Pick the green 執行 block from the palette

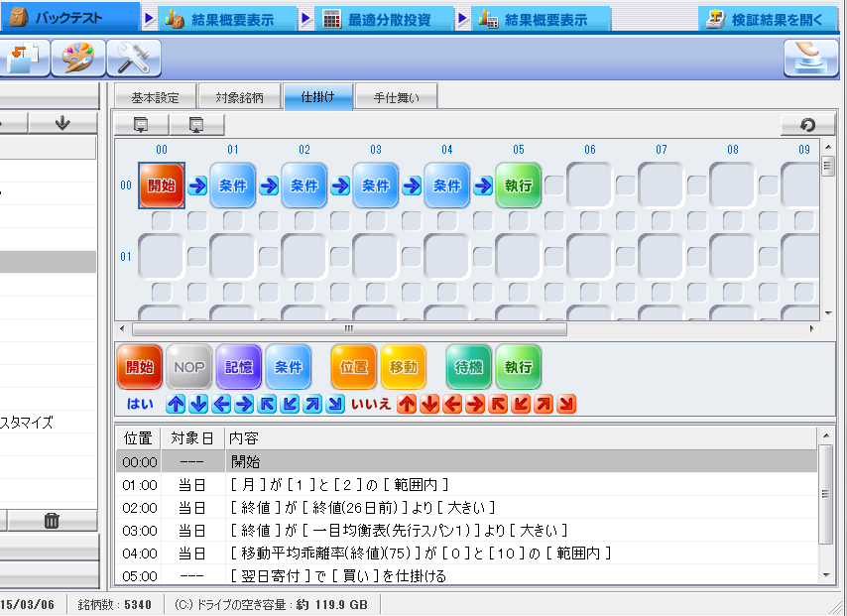point(519,367)
